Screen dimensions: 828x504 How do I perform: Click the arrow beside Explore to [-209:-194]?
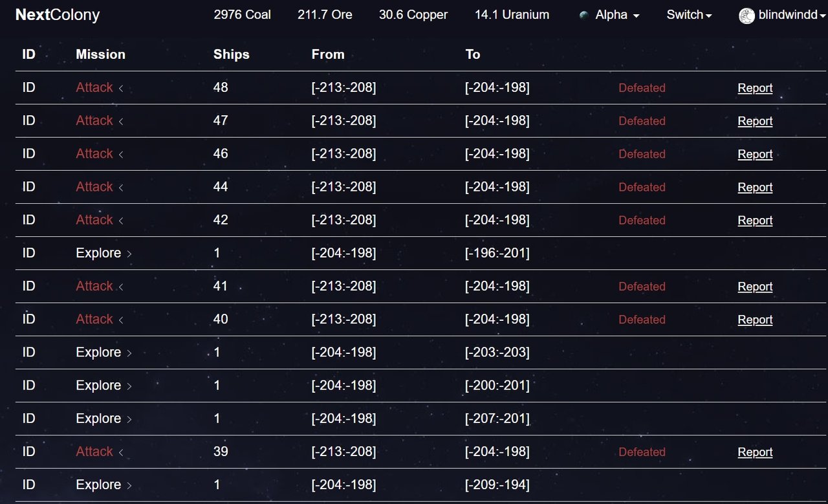click(129, 485)
